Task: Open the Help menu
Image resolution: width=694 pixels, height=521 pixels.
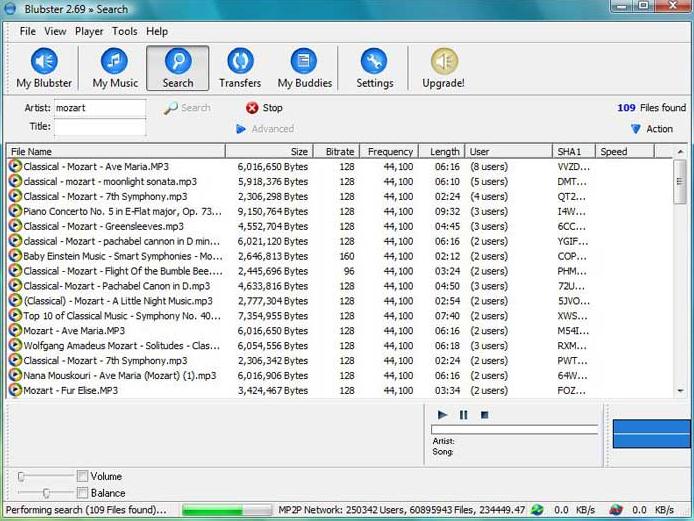Action: (157, 31)
